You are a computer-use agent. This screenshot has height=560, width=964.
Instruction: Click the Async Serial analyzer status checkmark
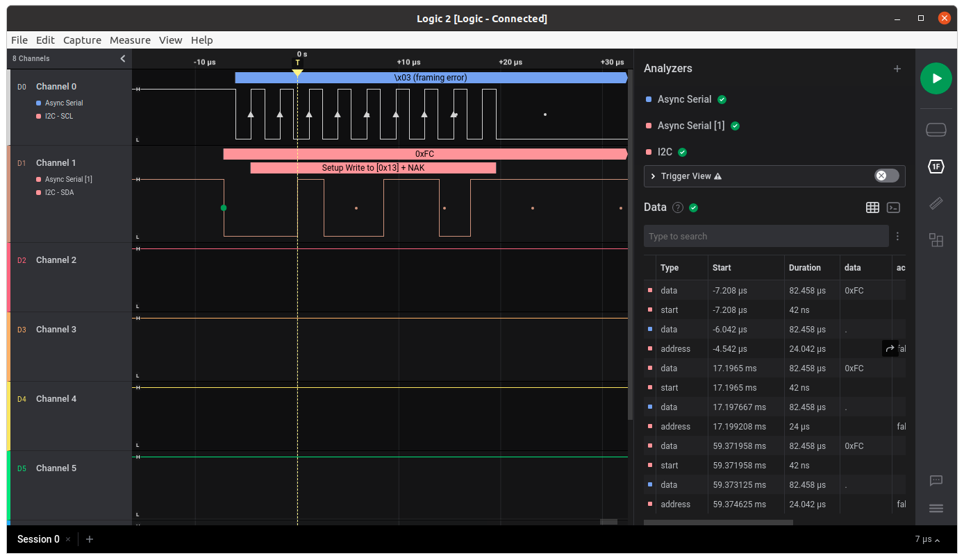point(722,99)
